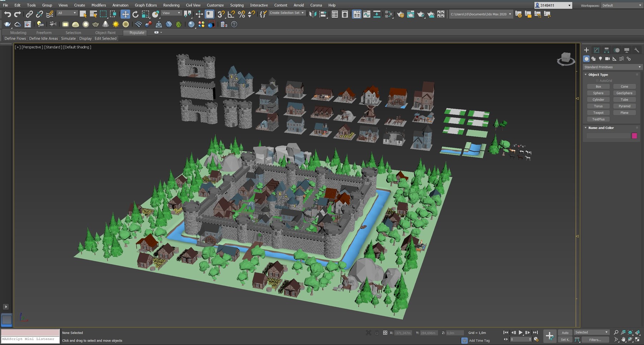Viewport: 644px width, 345px height.
Task: Open the Select by Name dialog
Action: [93, 14]
